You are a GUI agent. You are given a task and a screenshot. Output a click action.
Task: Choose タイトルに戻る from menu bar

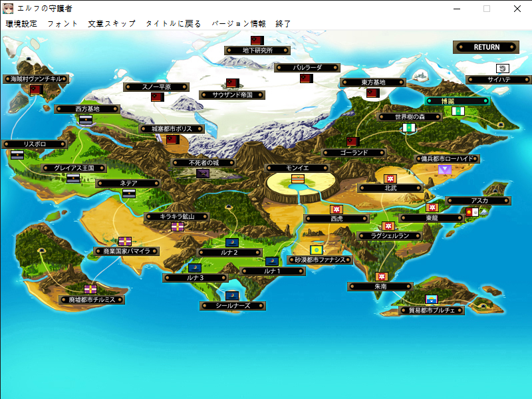point(174,24)
